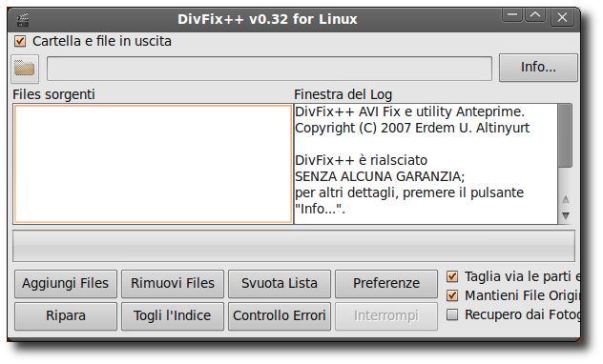603x364 pixels.
Task: Click Aggiungi Files button
Action: (x=66, y=284)
